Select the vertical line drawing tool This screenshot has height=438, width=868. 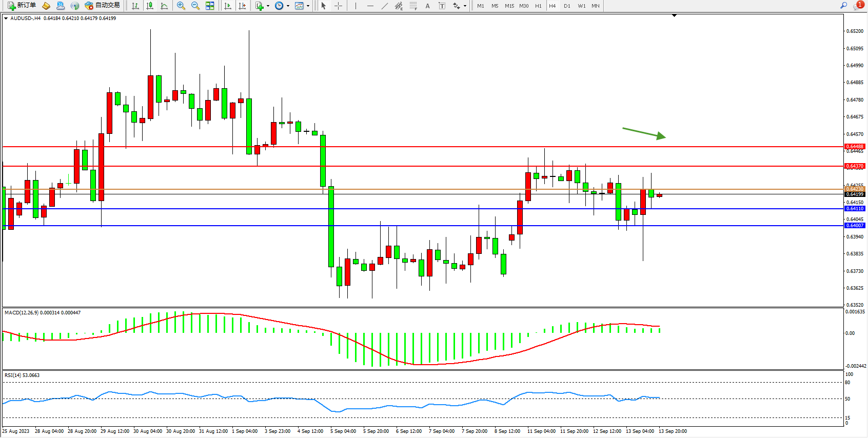pos(356,6)
